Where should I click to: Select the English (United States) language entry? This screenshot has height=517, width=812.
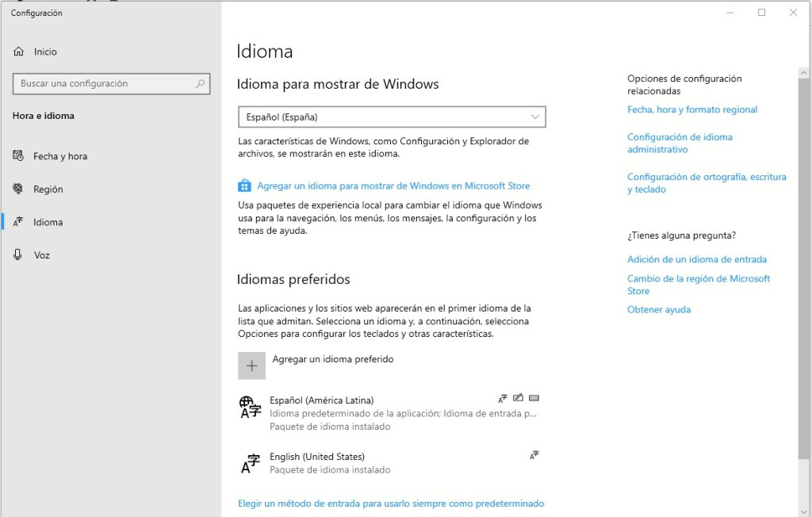pyautogui.click(x=317, y=457)
